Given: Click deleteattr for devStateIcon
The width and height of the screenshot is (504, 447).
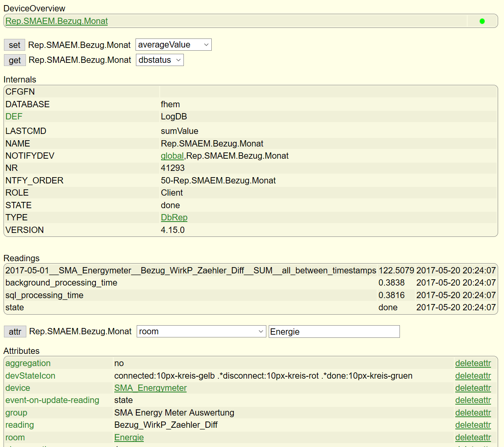Looking at the screenshot, I should coord(473,376).
